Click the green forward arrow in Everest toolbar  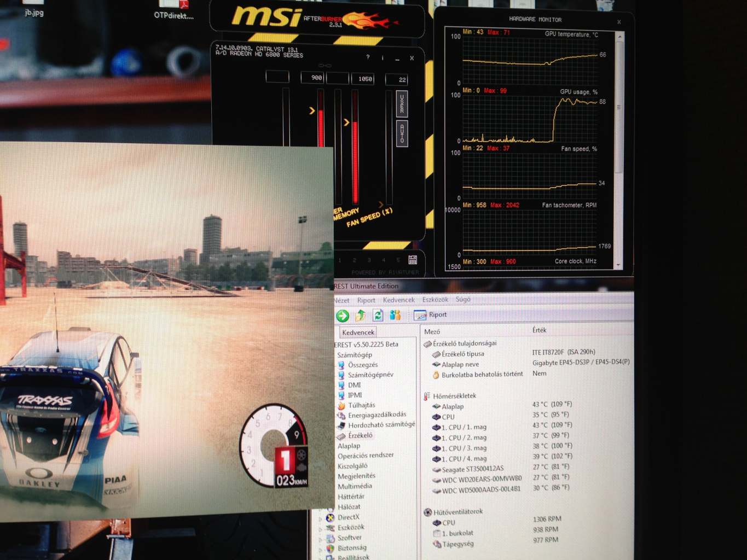tap(343, 316)
